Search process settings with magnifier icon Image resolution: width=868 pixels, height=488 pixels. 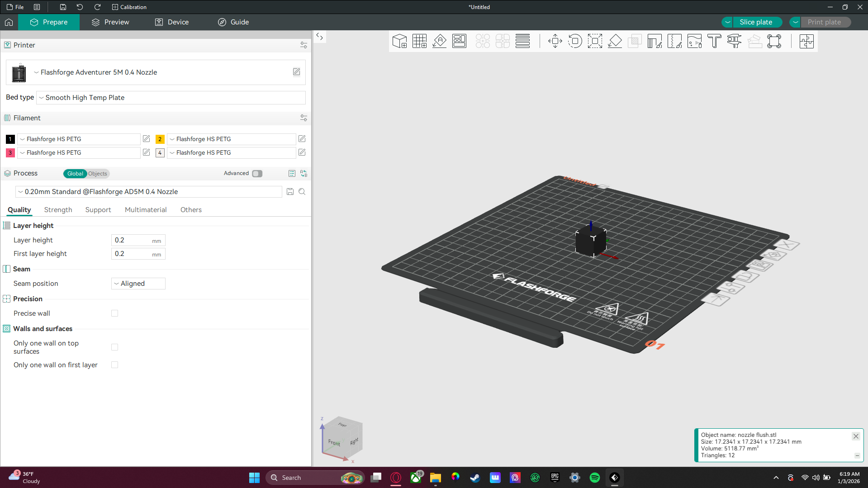click(x=302, y=192)
